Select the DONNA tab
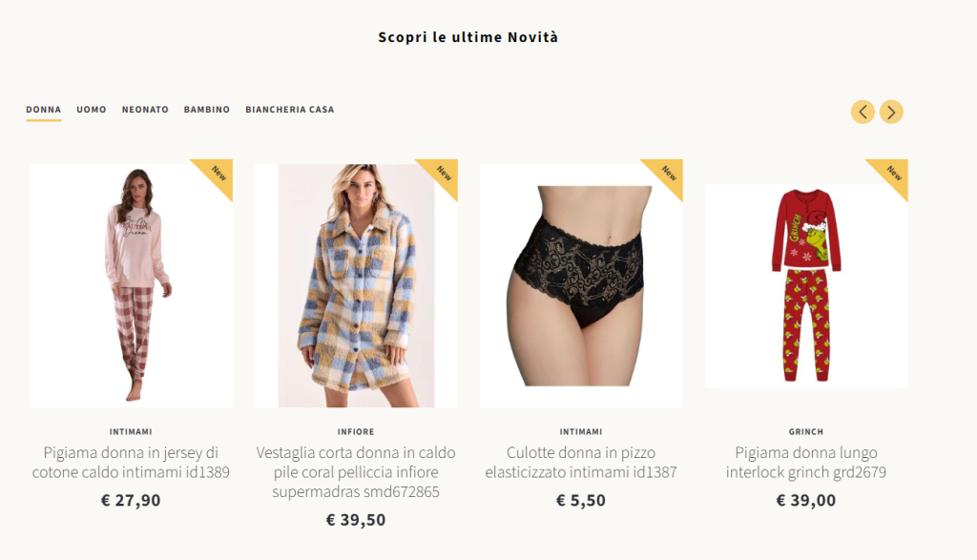The height and width of the screenshot is (560, 977). [x=44, y=110]
